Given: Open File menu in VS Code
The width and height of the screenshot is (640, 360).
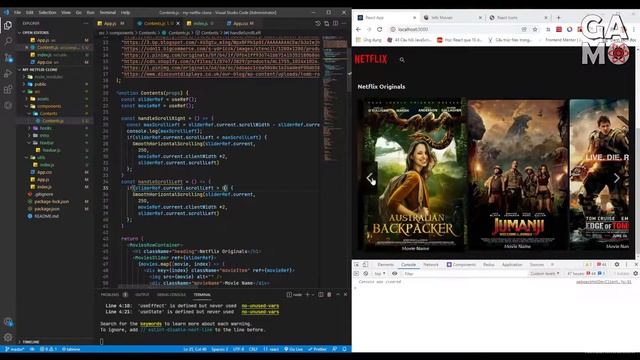Looking at the screenshot, I should pos(18,13).
